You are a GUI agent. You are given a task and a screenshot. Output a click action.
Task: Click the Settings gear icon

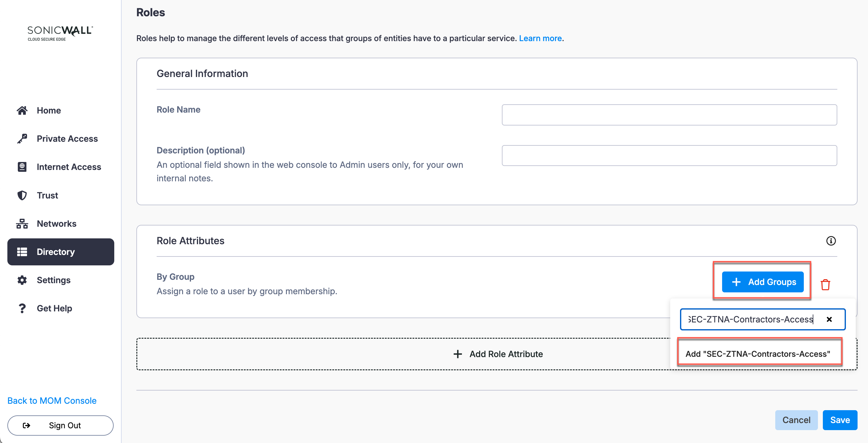point(22,280)
